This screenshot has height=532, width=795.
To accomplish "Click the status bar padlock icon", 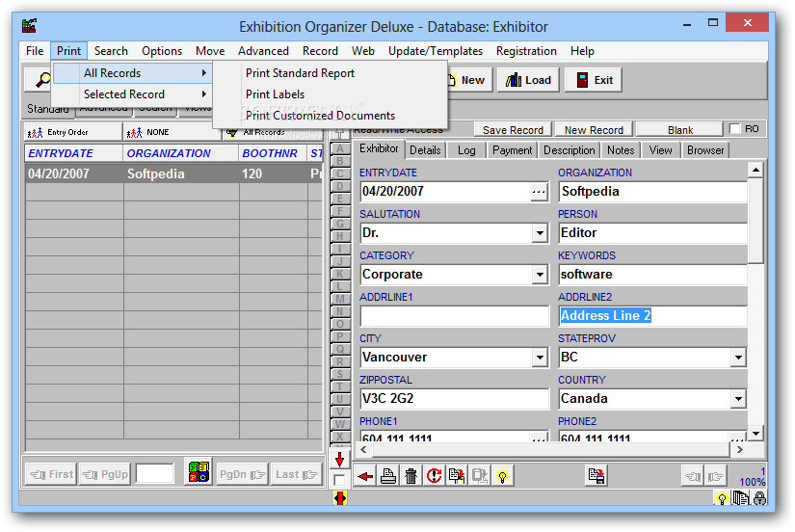I will (x=759, y=498).
